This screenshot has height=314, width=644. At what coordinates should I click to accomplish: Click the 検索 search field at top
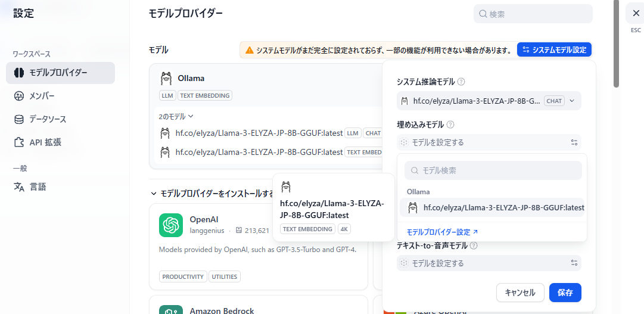(x=533, y=14)
